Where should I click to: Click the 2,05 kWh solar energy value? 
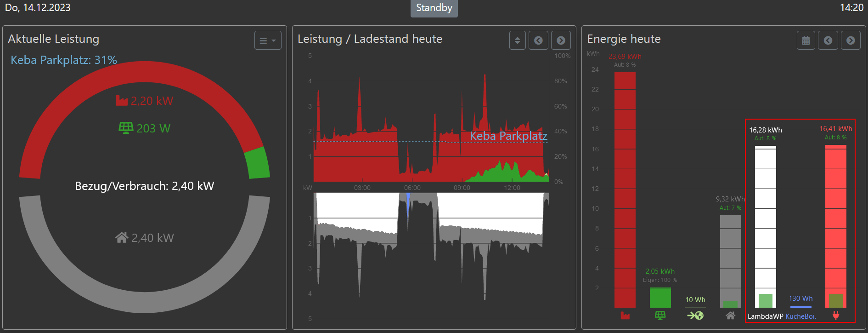coord(660,271)
